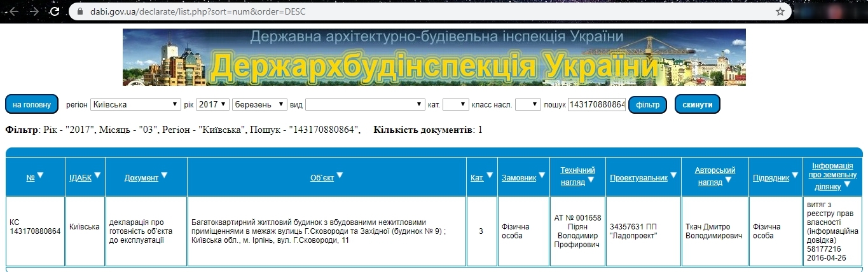Open the month dropdown showing березень

point(259,104)
